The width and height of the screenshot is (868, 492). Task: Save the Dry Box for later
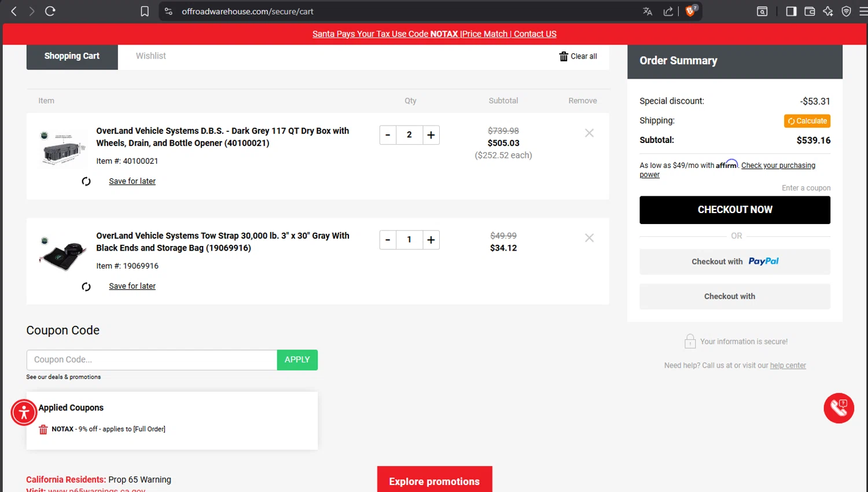point(132,181)
